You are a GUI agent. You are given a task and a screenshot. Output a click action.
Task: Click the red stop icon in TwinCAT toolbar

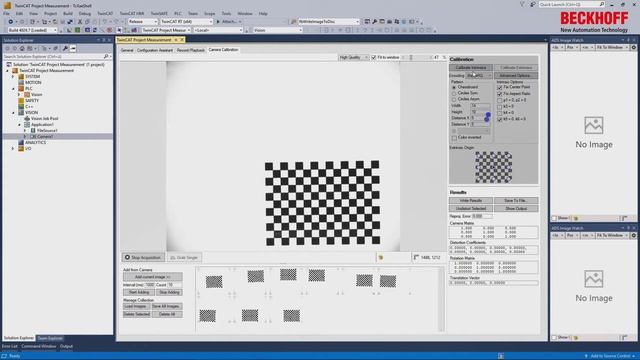coord(109,30)
